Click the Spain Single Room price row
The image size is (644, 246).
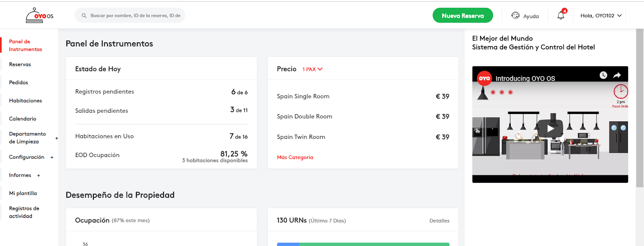tap(363, 96)
